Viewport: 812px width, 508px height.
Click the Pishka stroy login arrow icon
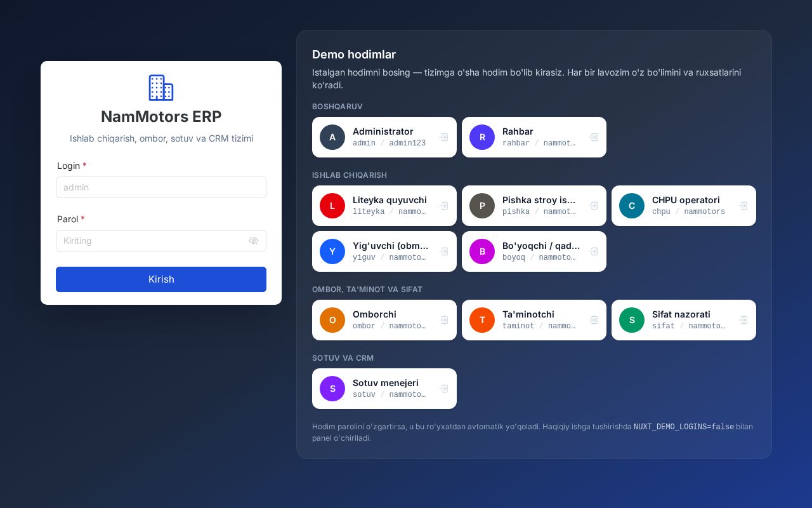click(594, 206)
